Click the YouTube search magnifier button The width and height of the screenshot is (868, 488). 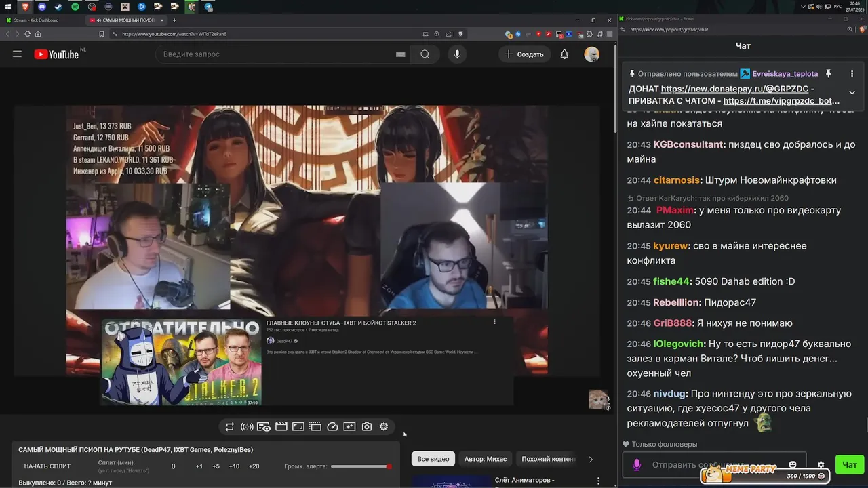(425, 54)
